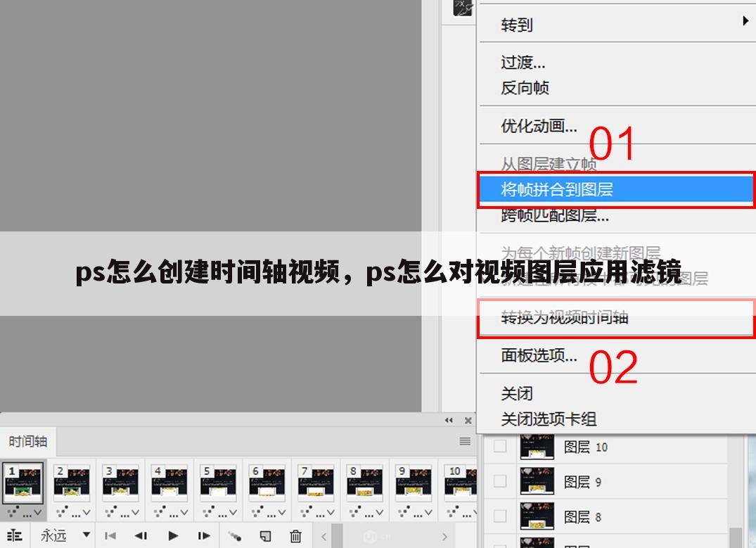
Task: Choose 过渡... menu item
Action: (617, 62)
